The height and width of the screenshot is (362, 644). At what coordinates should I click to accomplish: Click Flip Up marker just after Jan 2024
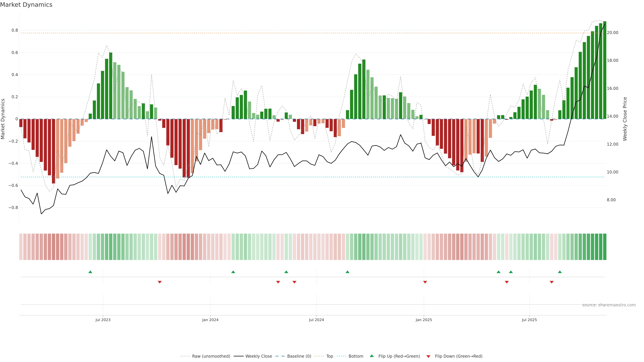[233, 272]
